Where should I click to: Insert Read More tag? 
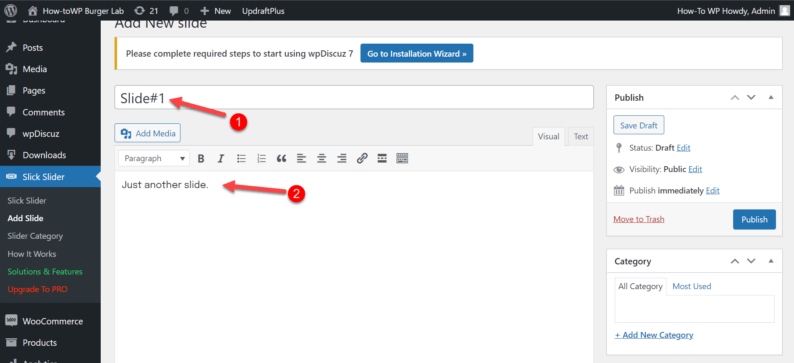382,158
